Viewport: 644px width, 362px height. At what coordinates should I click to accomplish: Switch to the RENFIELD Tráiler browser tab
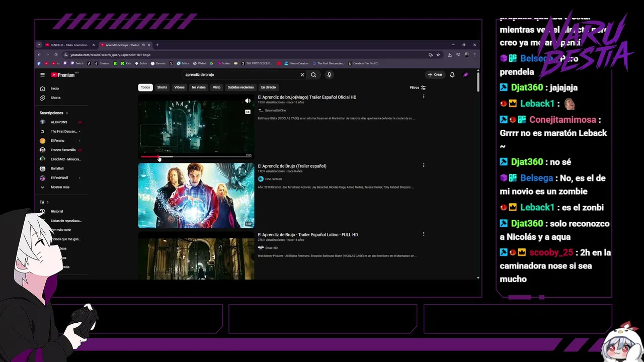tap(69, 45)
